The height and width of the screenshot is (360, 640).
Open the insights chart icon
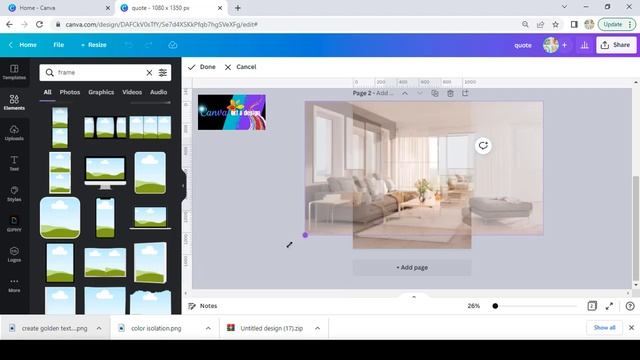tap(584, 45)
